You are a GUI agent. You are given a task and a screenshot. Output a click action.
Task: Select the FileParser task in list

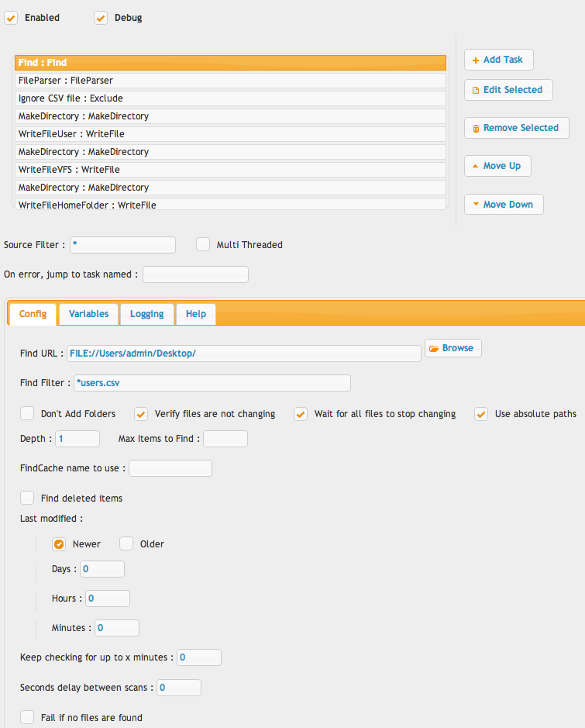[x=230, y=81]
